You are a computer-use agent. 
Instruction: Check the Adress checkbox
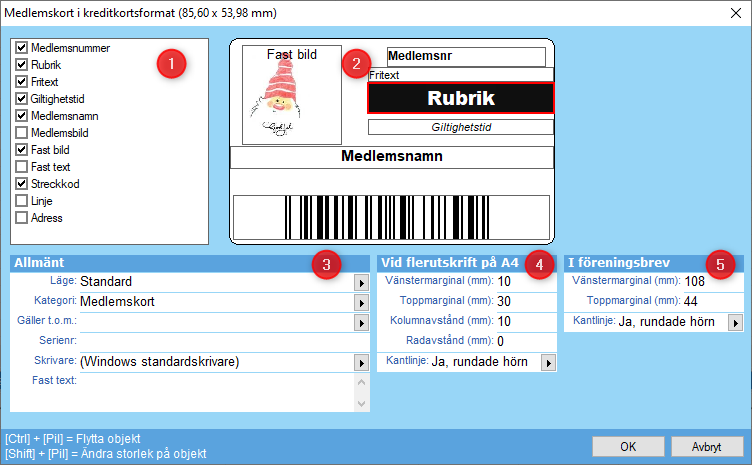tap(22, 218)
